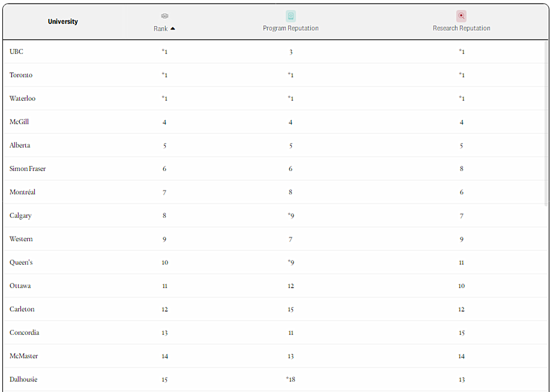Click Carleton's Program Reputation value 15

(291, 310)
